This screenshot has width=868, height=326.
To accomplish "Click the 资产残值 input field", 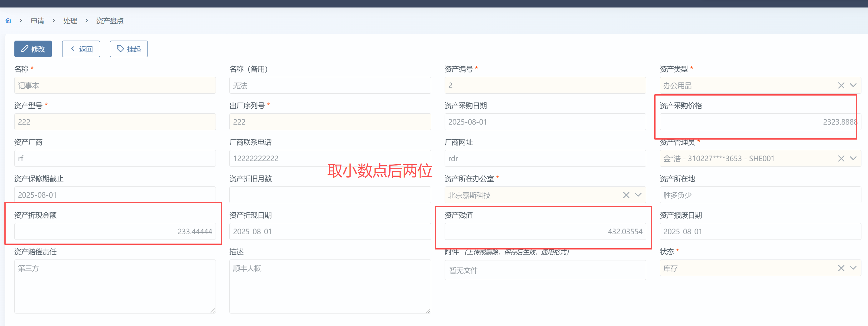I will 545,232.
